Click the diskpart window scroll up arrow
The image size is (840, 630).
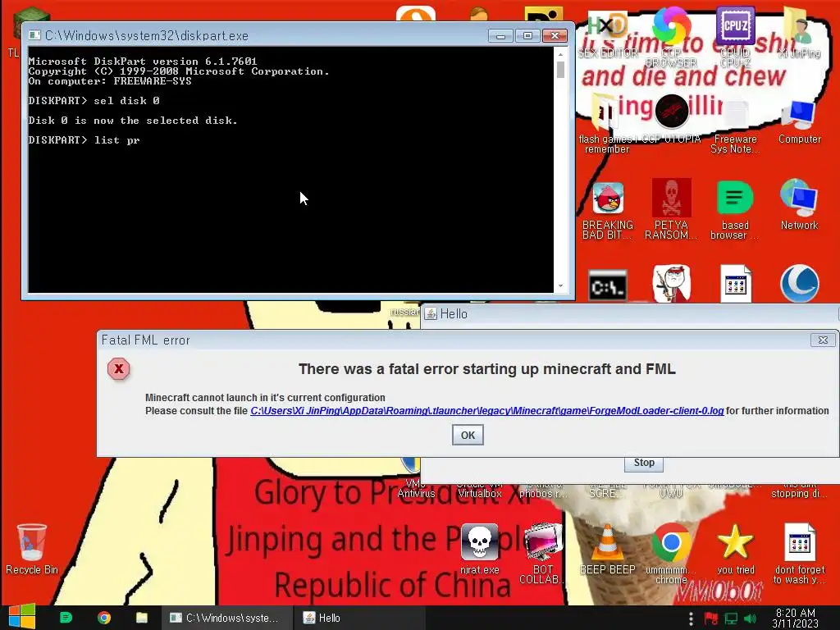[560, 54]
